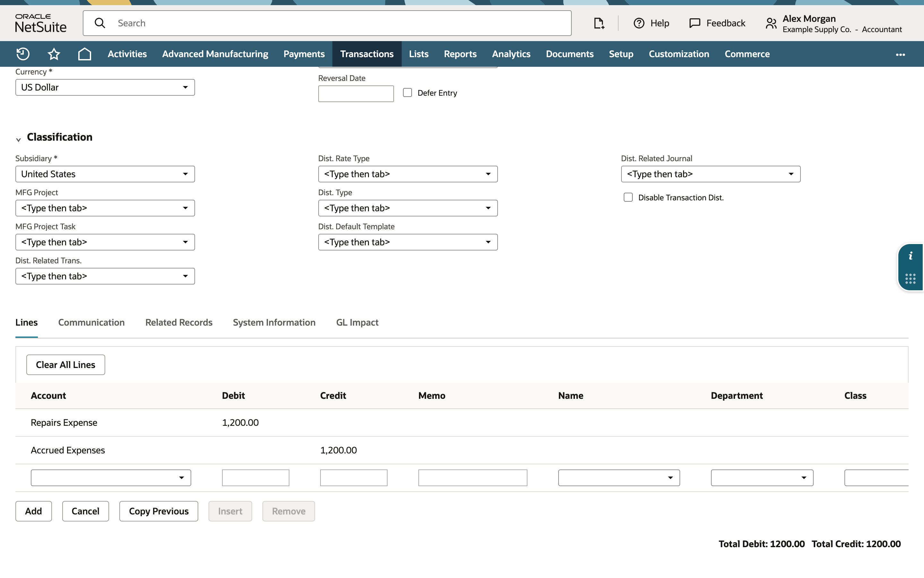Open the new line Account dropdown
This screenshot has width=924, height=578.
point(111,478)
